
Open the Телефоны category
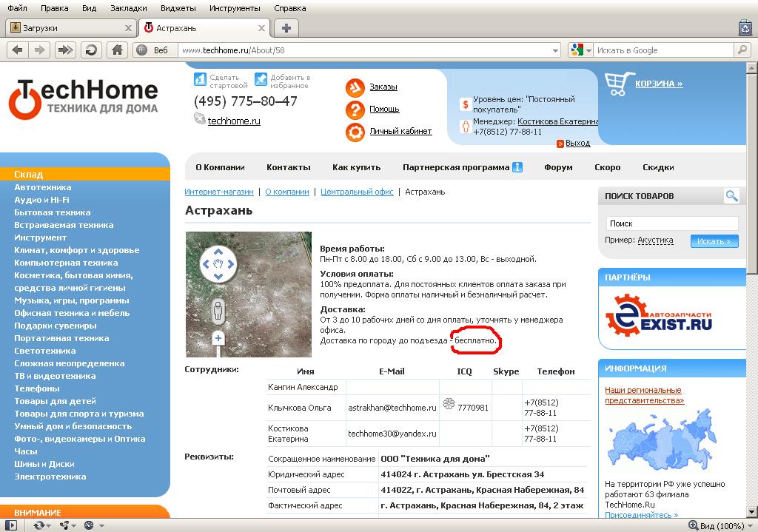tap(37, 388)
